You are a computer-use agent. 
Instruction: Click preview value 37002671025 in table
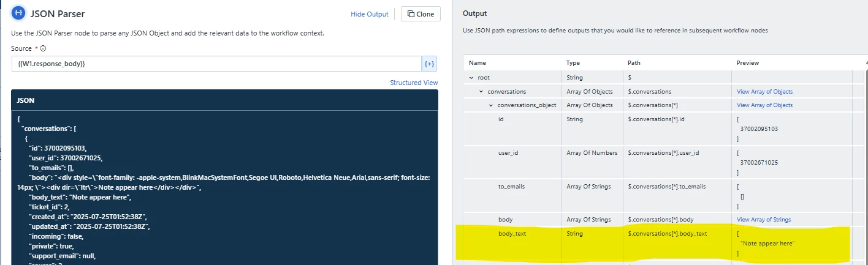pos(759,163)
